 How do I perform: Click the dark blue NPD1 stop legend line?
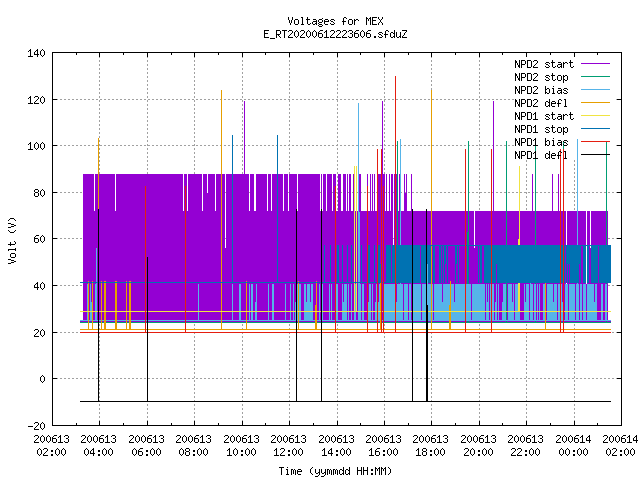coord(595,129)
